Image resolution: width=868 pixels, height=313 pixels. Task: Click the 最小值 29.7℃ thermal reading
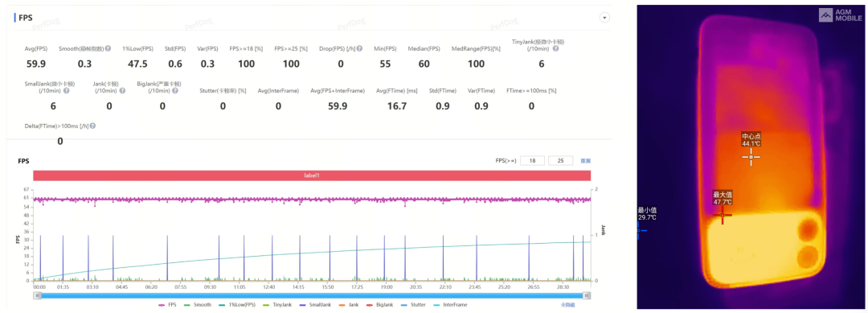coord(647,214)
